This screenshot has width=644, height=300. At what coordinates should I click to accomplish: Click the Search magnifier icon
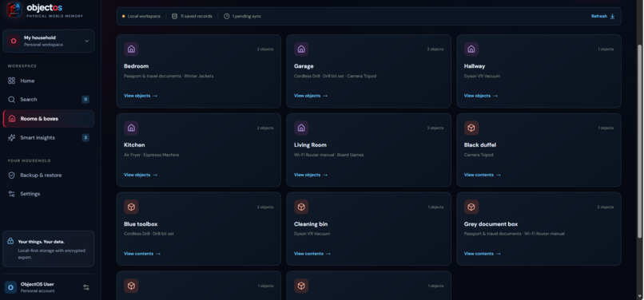pyautogui.click(x=11, y=99)
